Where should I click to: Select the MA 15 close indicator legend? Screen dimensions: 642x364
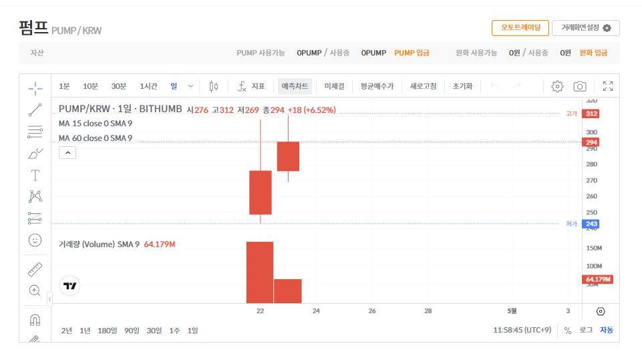pos(96,124)
